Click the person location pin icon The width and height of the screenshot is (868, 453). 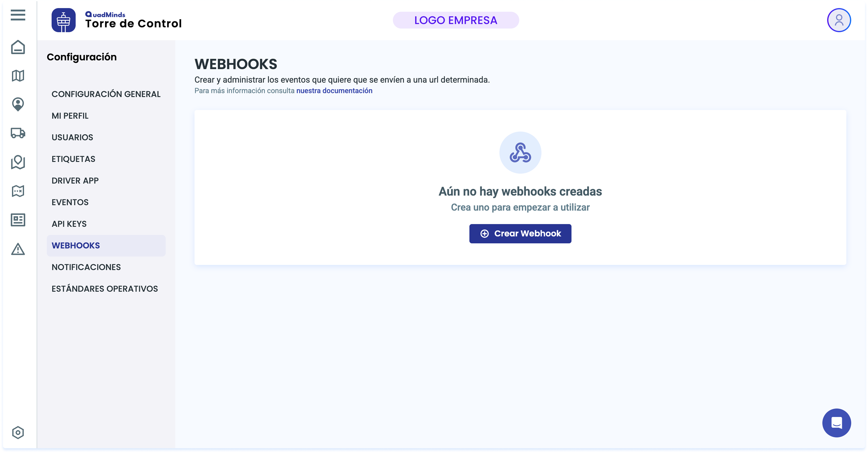(18, 104)
